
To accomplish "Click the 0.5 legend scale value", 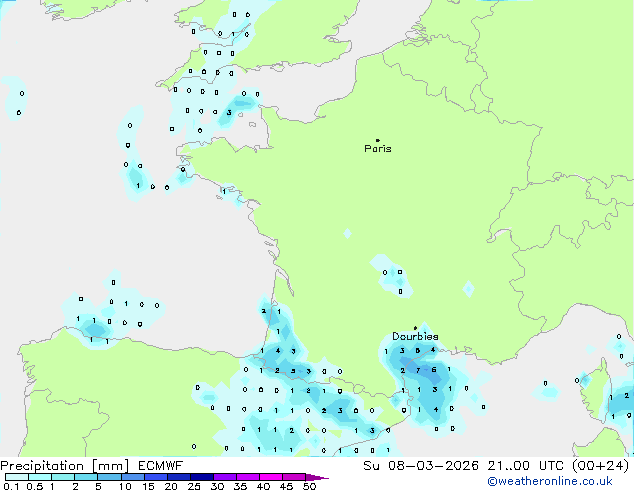I will (x=35, y=486).
